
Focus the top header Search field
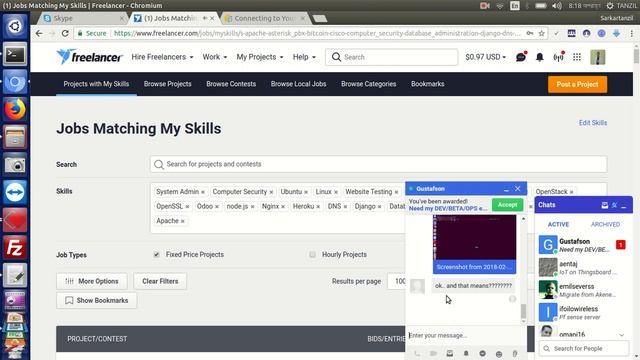pos(391,57)
